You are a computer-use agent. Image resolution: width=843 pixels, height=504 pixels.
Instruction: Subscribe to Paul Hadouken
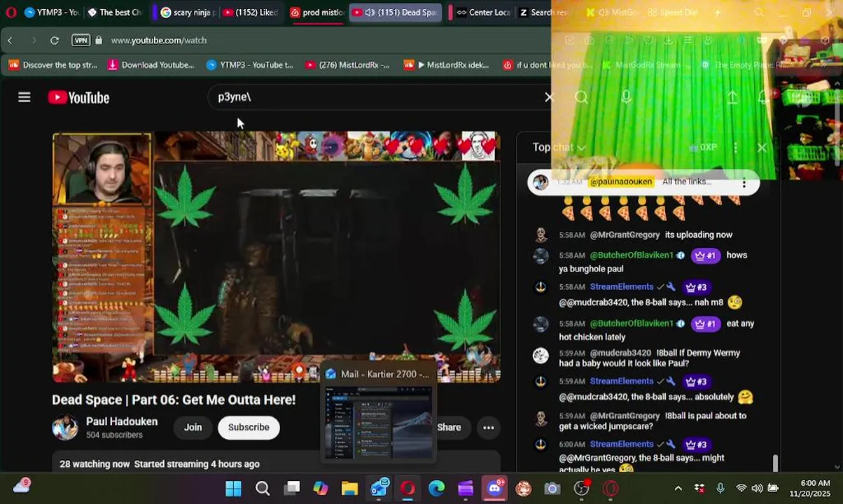click(x=249, y=428)
